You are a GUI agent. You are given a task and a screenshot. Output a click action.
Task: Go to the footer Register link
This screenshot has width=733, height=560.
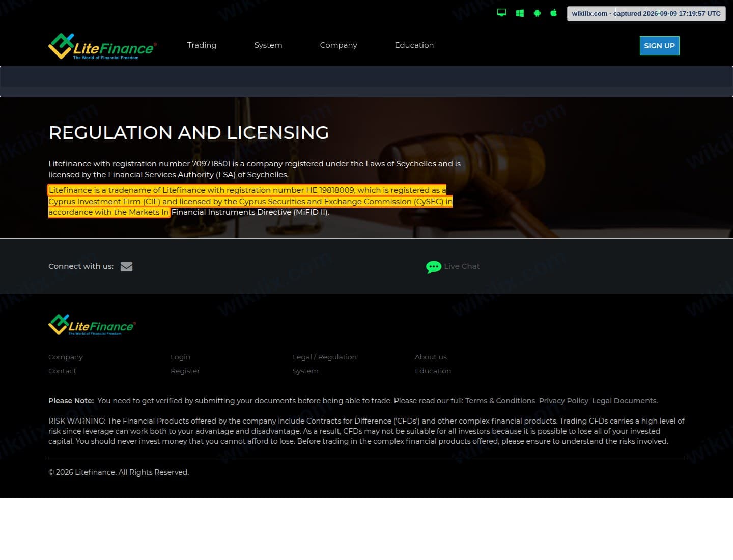coord(185,371)
